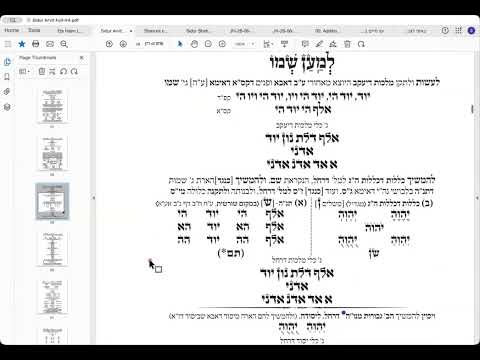This screenshot has width=480, height=360.
Task: Switch to the Sidur Shah document tab
Action: (198, 31)
